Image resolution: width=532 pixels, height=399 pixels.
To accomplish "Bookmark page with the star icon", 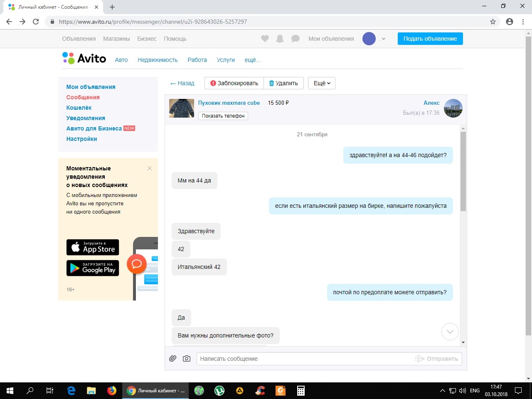I will (x=493, y=22).
